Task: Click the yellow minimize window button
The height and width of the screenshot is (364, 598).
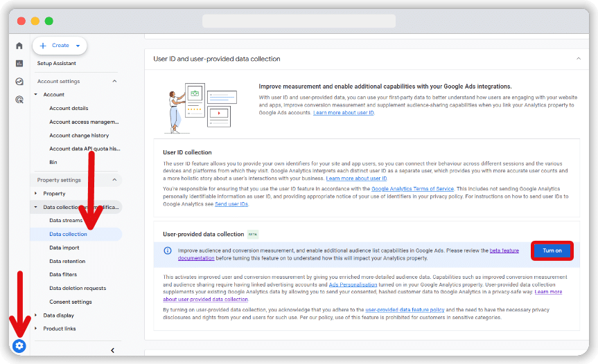Action: [x=35, y=21]
